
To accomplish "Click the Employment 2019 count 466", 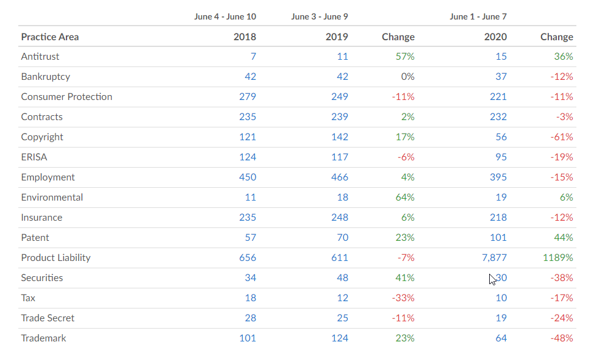I will point(340,177).
